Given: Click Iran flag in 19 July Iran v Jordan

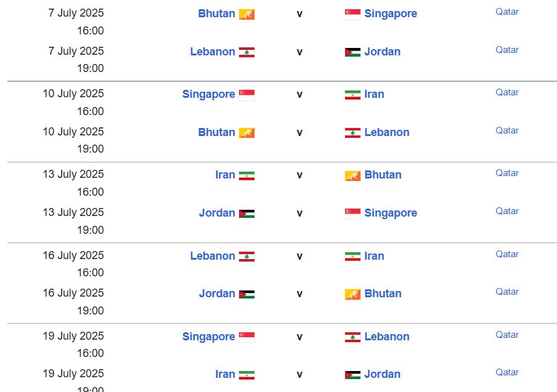Looking at the screenshot, I should point(246,375).
